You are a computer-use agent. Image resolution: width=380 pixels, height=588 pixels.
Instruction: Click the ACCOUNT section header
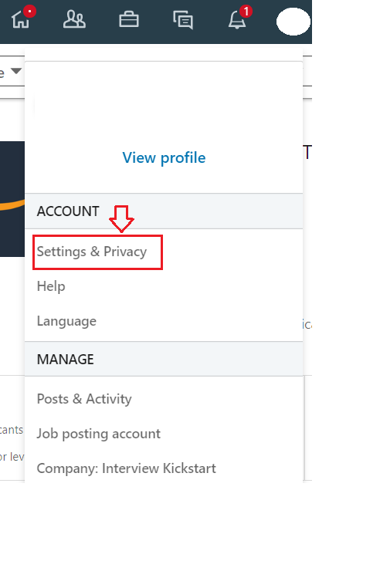tap(68, 211)
